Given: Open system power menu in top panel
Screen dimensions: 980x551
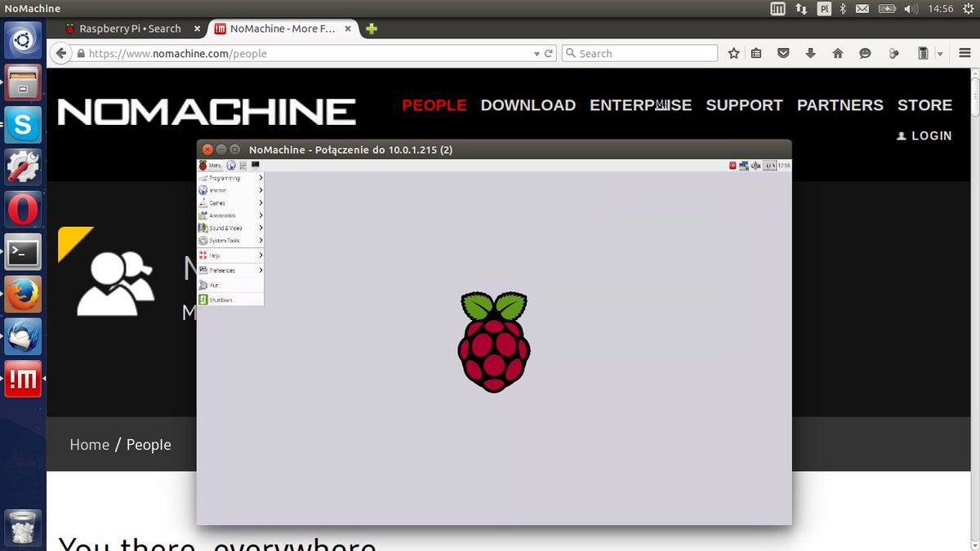Looking at the screenshot, I should click(968, 8).
